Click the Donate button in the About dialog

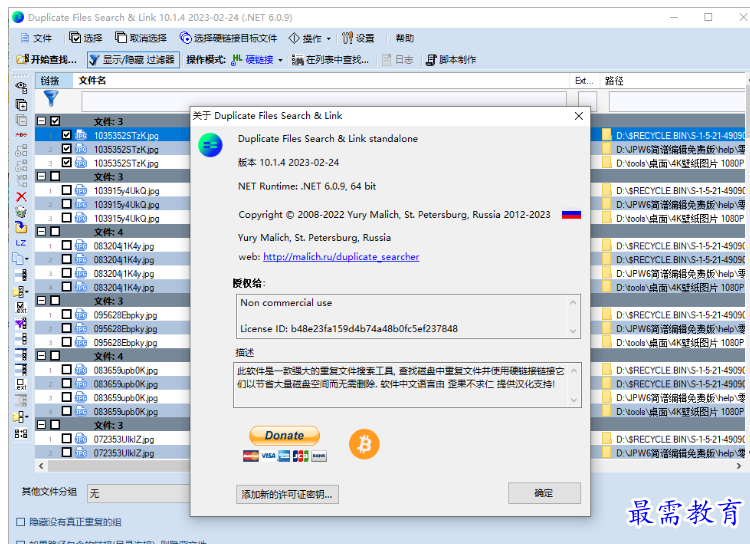pos(284,435)
